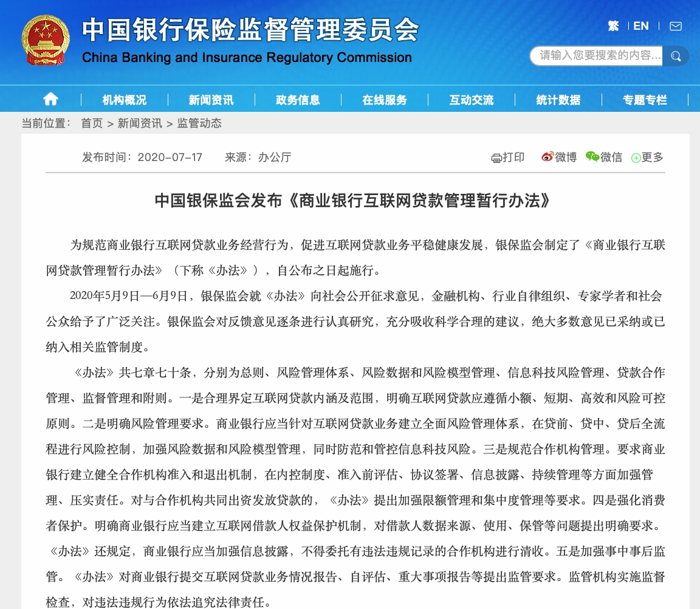
Task: Click the 更多 share label
Action: pyautogui.click(x=652, y=157)
